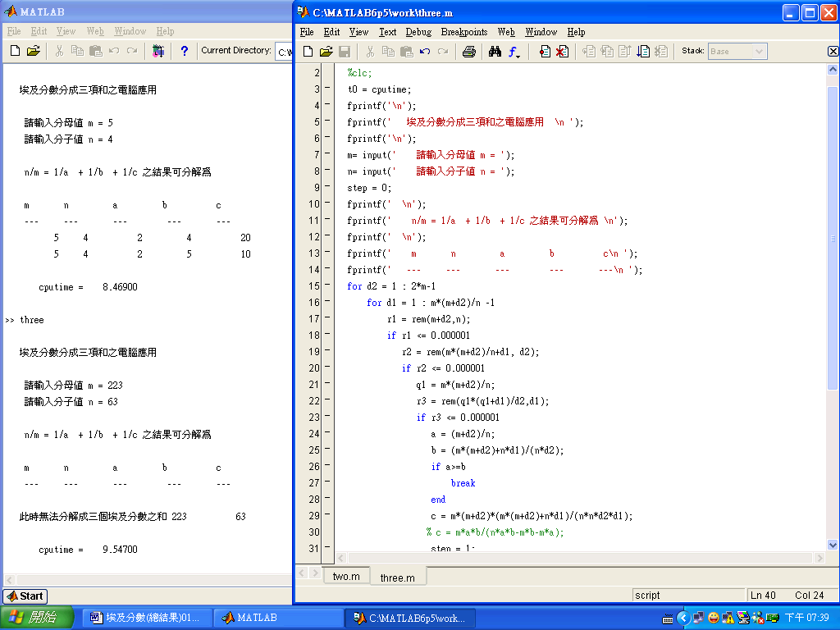Click 'cputime = 9.54700' output
Image resolution: width=840 pixels, height=630 pixels.
click(x=88, y=550)
